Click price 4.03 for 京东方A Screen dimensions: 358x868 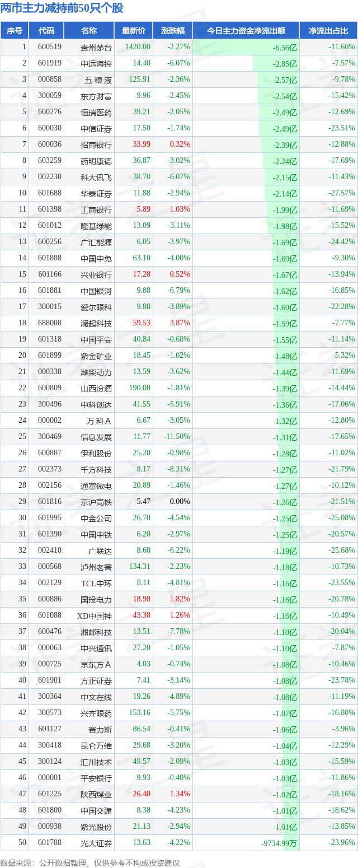[144, 664]
